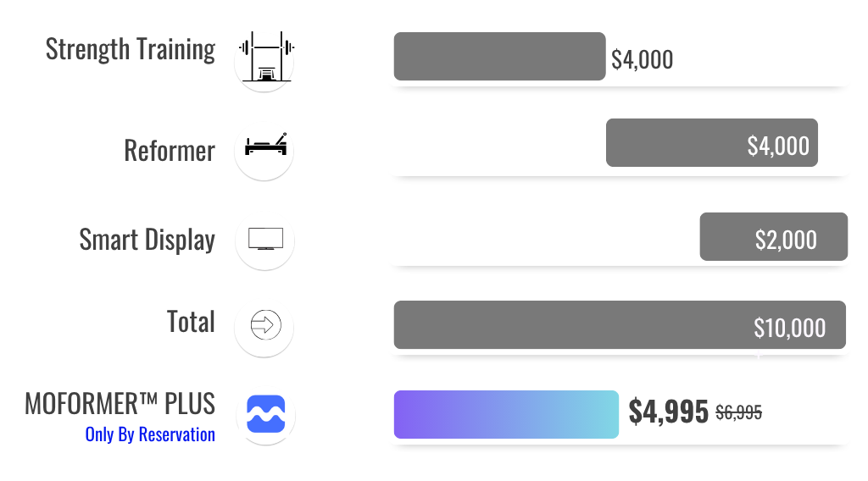Click the $10,000 amount in Total bar
This screenshot has width=868, height=481.
pos(789,328)
